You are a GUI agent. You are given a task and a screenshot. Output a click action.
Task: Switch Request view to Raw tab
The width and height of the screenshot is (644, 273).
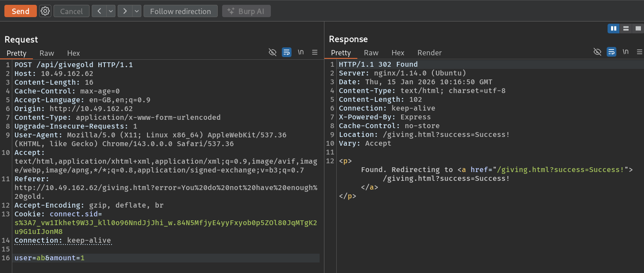(x=47, y=53)
